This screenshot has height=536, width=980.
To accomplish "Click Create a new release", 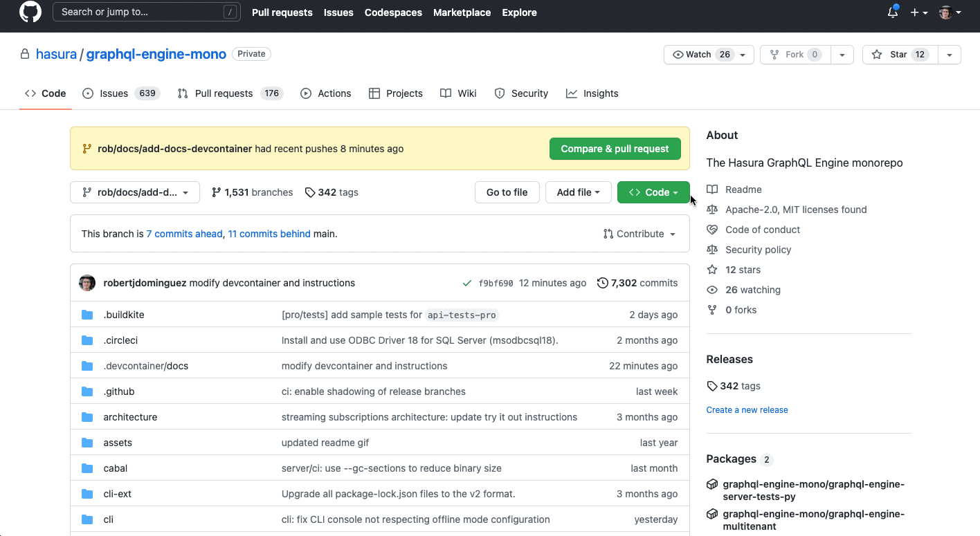I will pos(747,409).
